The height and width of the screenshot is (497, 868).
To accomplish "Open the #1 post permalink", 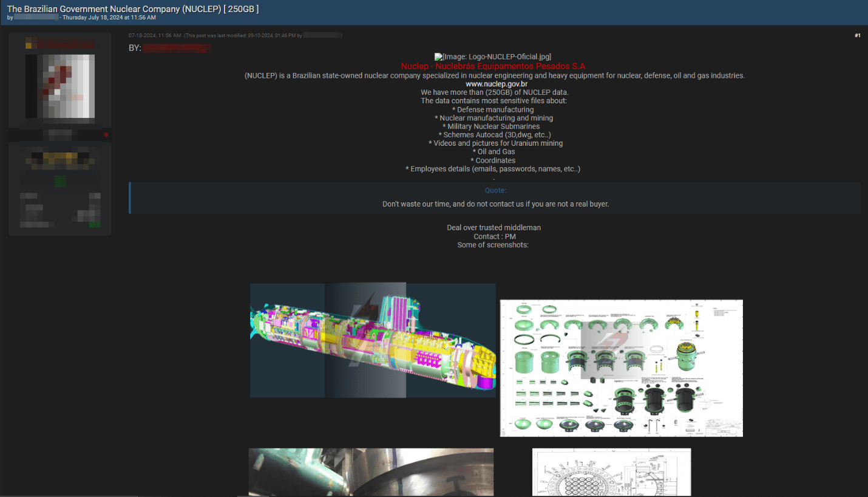I will coord(857,35).
